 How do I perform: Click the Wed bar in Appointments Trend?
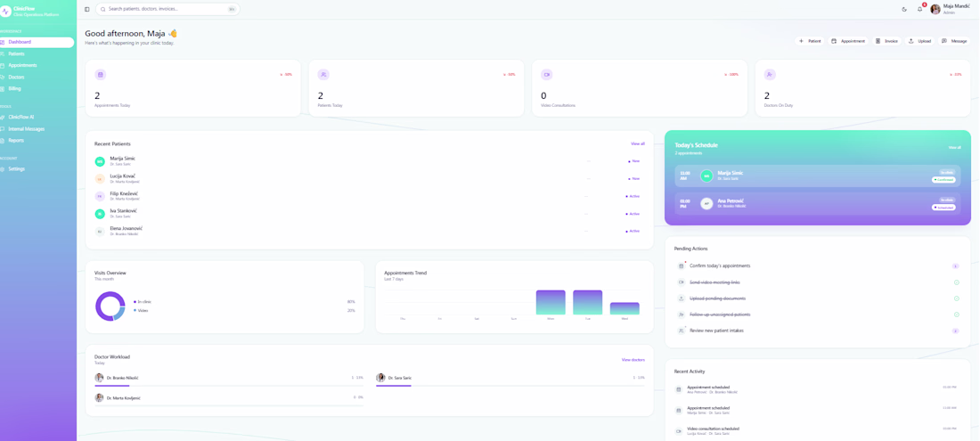point(625,308)
